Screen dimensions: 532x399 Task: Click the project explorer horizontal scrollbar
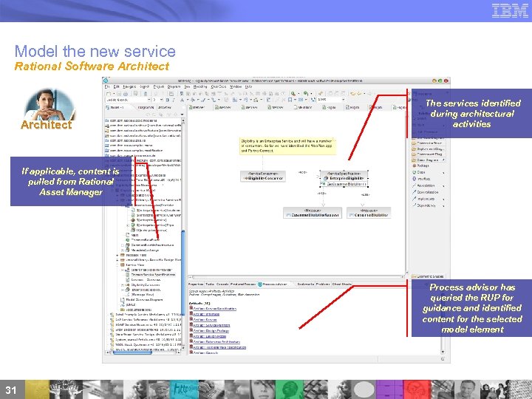[132, 352]
